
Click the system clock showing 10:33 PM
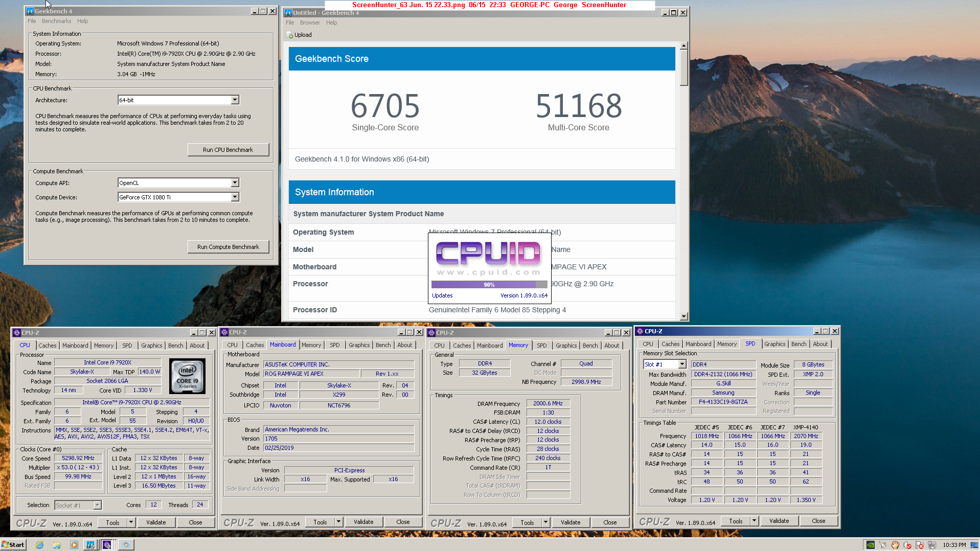tap(954, 545)
